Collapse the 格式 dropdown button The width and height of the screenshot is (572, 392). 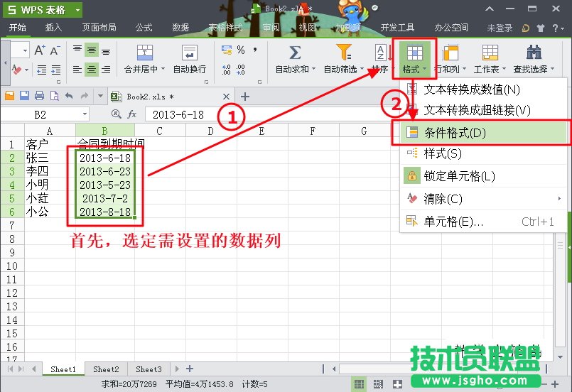point(415,59)
